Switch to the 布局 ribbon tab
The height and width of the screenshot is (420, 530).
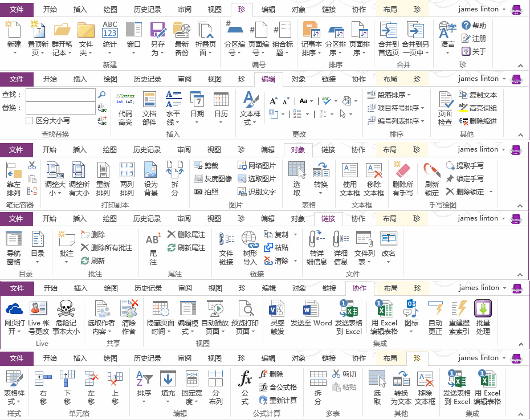[390, 9]
